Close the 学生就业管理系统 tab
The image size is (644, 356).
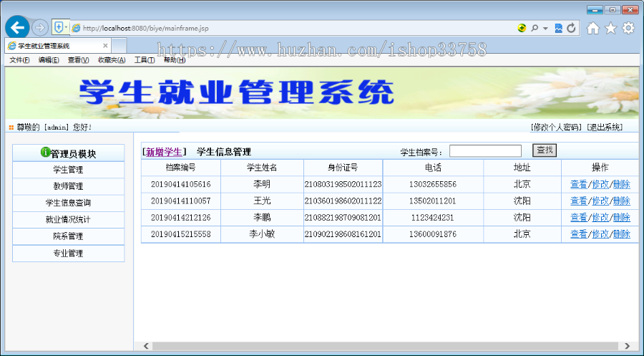coord(105,46)
